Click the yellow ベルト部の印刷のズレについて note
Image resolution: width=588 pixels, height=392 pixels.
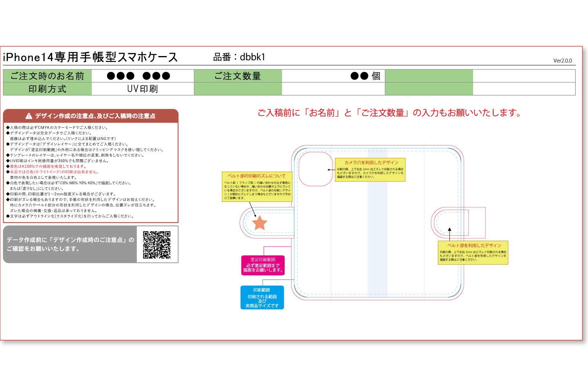(257, 187)
